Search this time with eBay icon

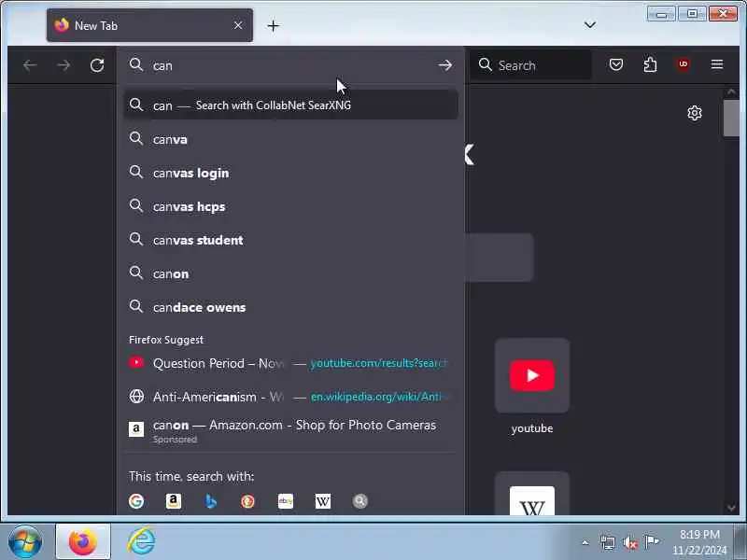pyautogui.click(x=286, y=501)
